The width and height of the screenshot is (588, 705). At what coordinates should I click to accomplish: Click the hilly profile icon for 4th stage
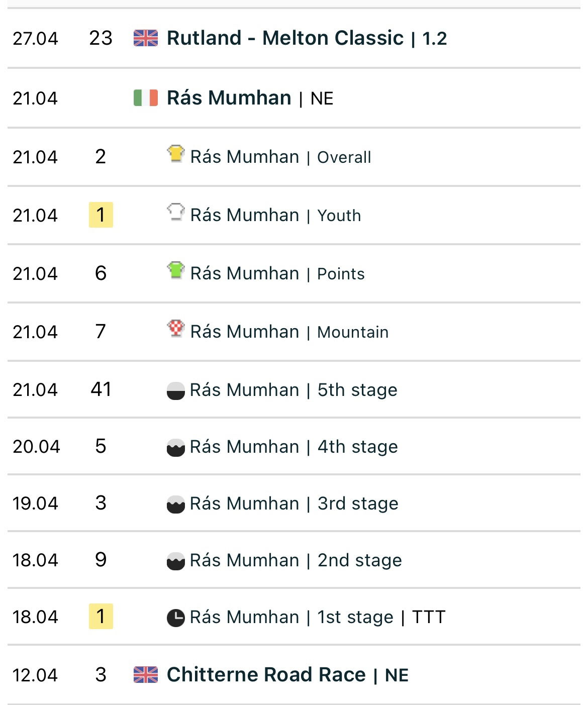(176, 447)
